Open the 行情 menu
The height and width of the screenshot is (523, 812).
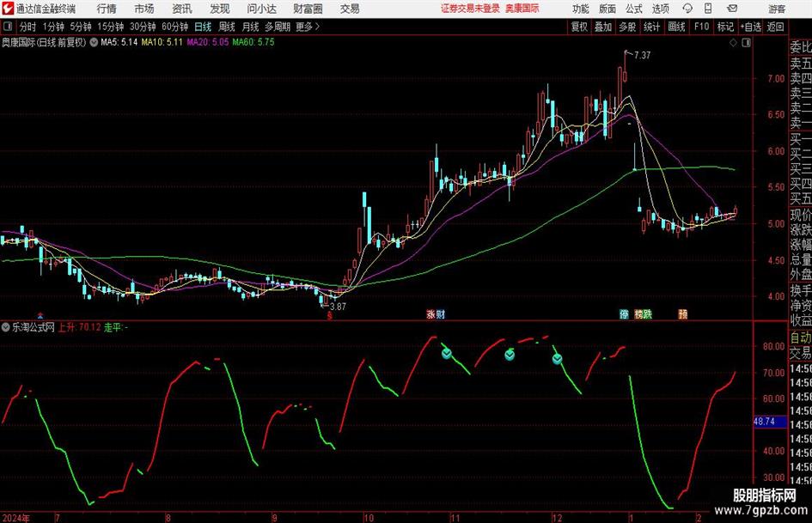click(107, 9)
